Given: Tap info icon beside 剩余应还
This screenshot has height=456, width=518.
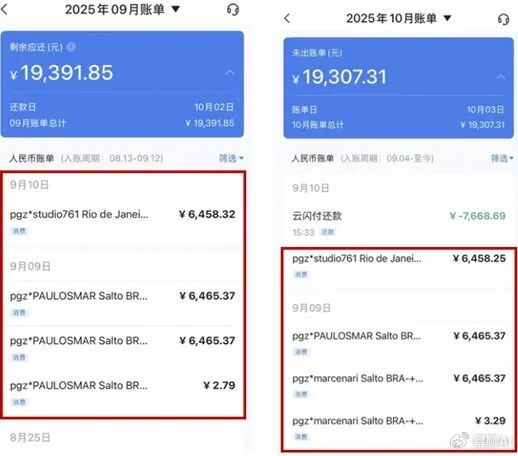Looking at the screenshot, I should pos(71,47).
